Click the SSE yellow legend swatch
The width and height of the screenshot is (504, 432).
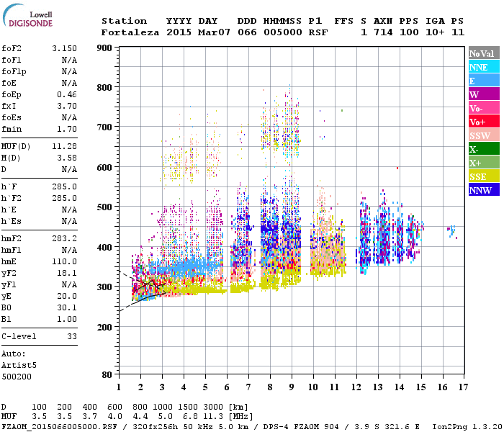(483, 176)
